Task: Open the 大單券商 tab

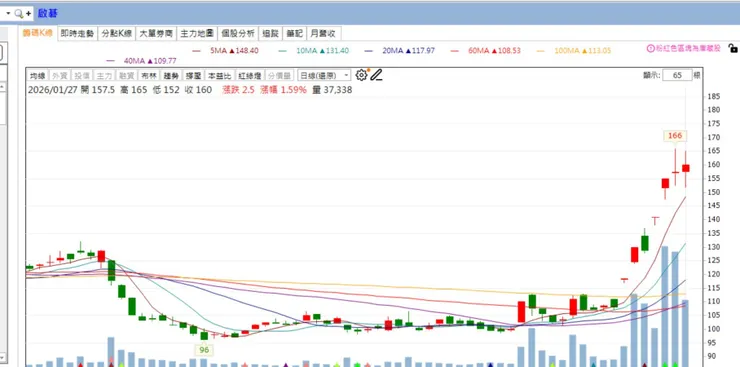Action: pyautogui.click(x=156, y=33)
